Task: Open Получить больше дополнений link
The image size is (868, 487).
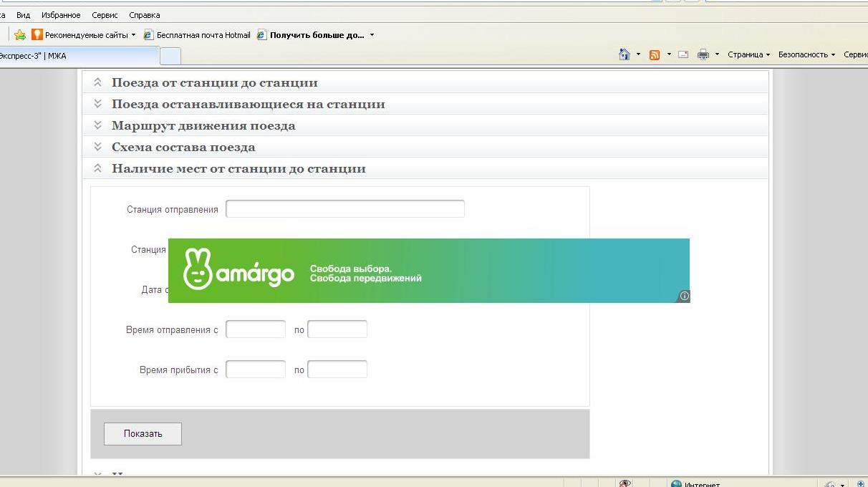Action: (x=311, y=35)
